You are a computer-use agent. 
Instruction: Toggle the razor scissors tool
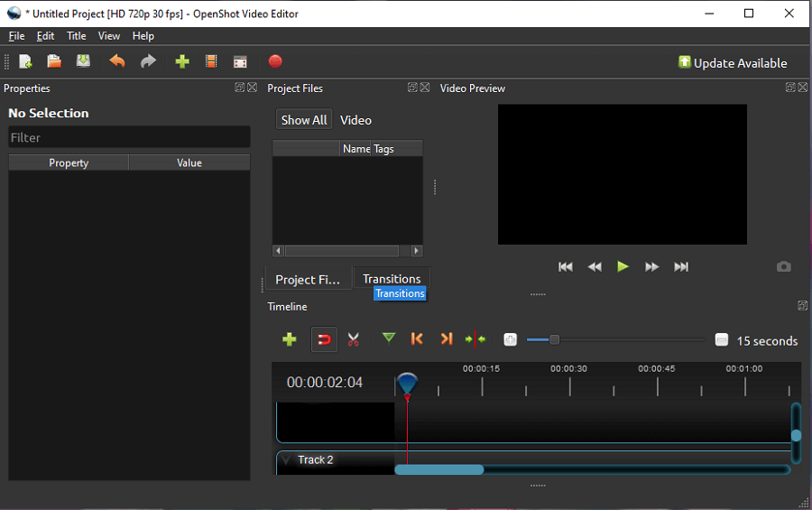tap(353, 339)
